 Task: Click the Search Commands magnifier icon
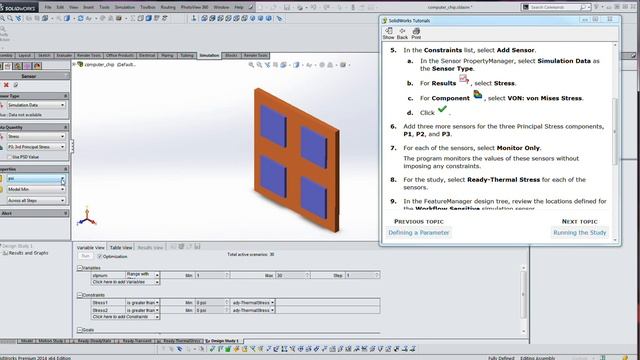point(583,7)
